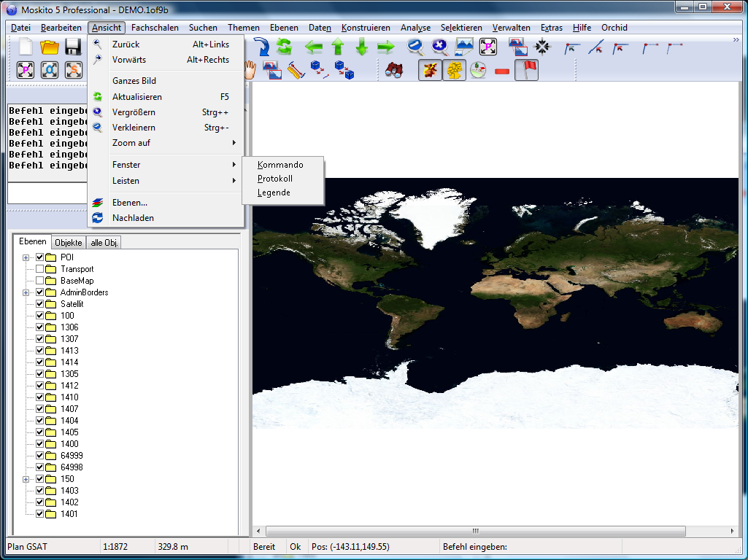The image size is (748, 560).
Task: Check the BaseMap layer checkbox
Action: click(x=40, y=281)
